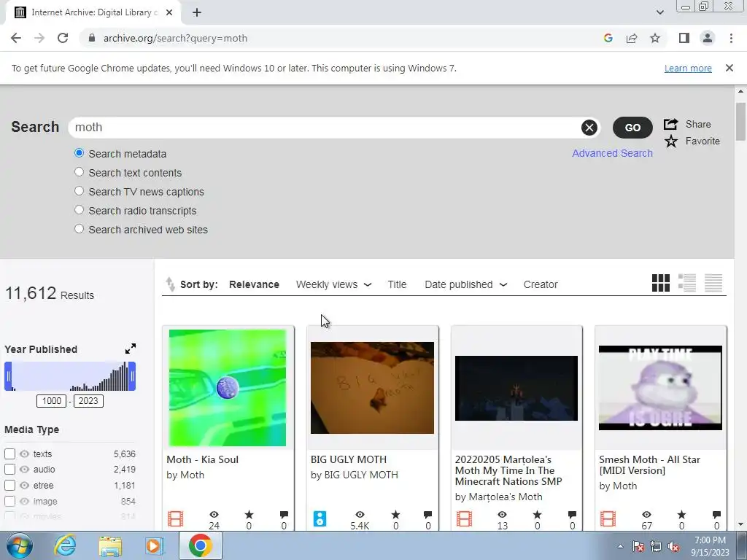Click the browser back arrow
This screenshot has height=560, width=747.
(x=16, y=38)
